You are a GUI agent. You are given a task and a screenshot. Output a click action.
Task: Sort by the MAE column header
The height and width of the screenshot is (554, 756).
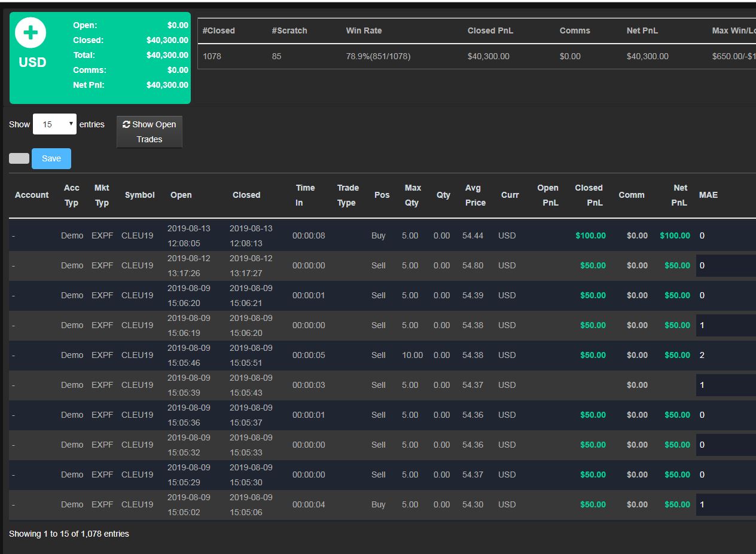[x=708, y=195]
